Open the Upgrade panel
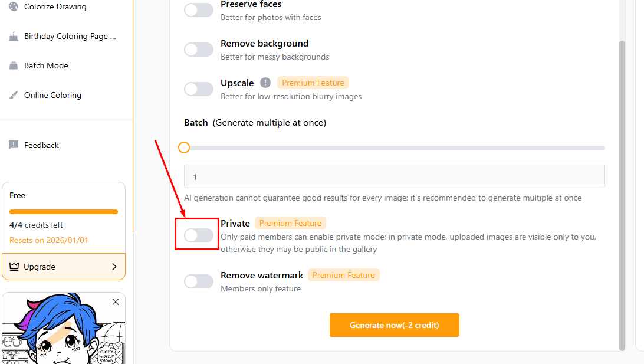 coord(63,267)
